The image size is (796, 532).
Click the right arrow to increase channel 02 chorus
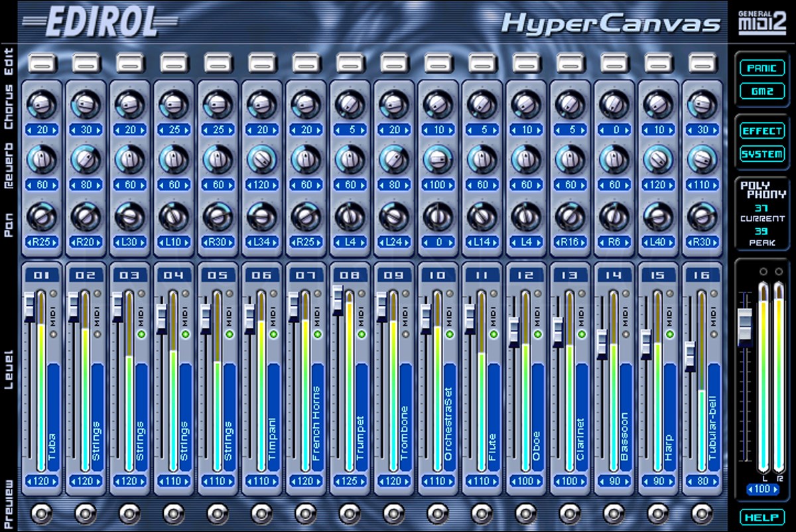pyautogui.click(x=99, y=130)
